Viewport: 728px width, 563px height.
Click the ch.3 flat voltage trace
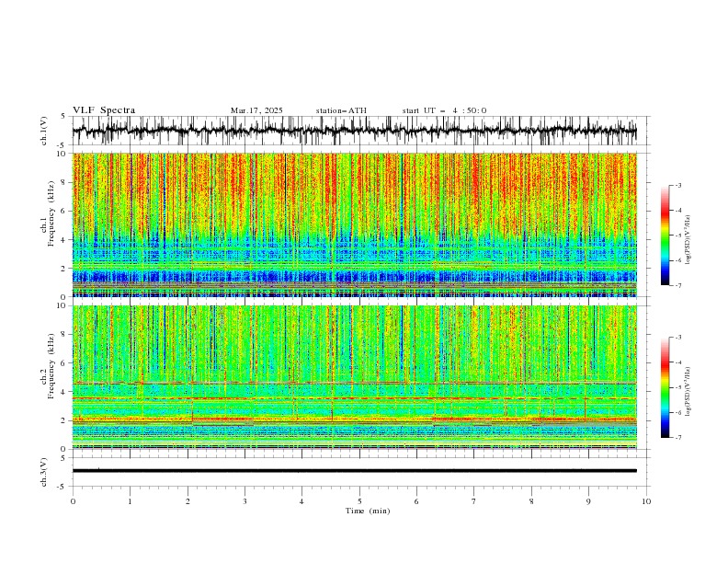pos(355,471)
